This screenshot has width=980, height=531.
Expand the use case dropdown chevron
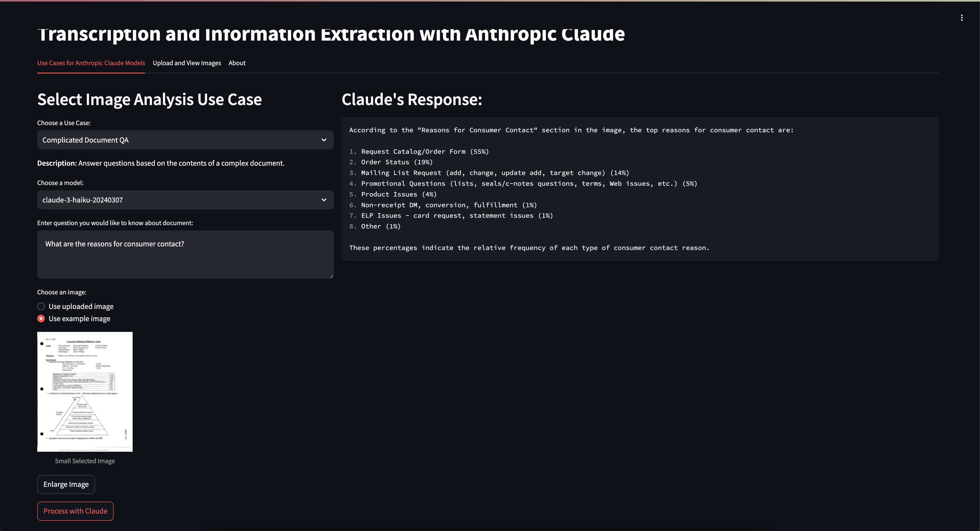point(324,140)
